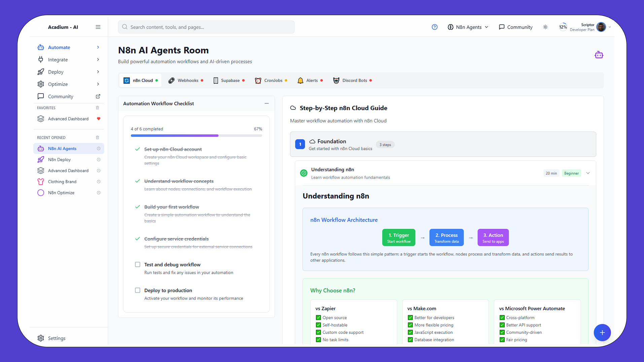Uncheck Set up n8n Cloud account
Screen dimensions: 644x362
click(138, 149)
